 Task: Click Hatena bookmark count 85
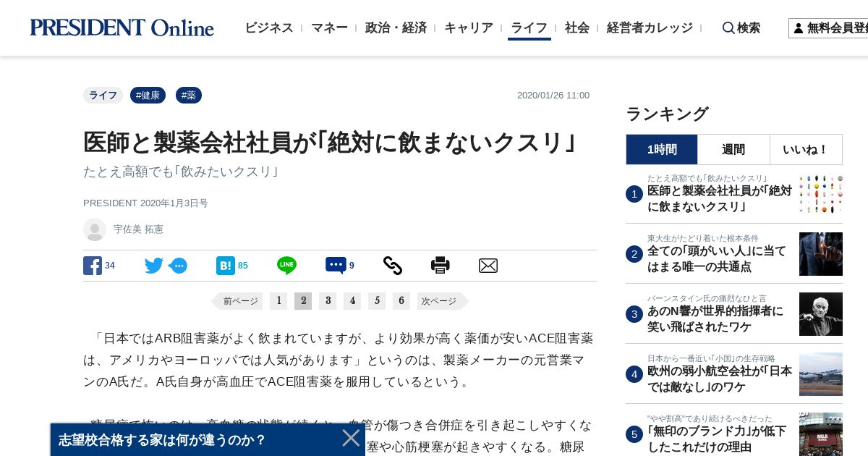243,266
